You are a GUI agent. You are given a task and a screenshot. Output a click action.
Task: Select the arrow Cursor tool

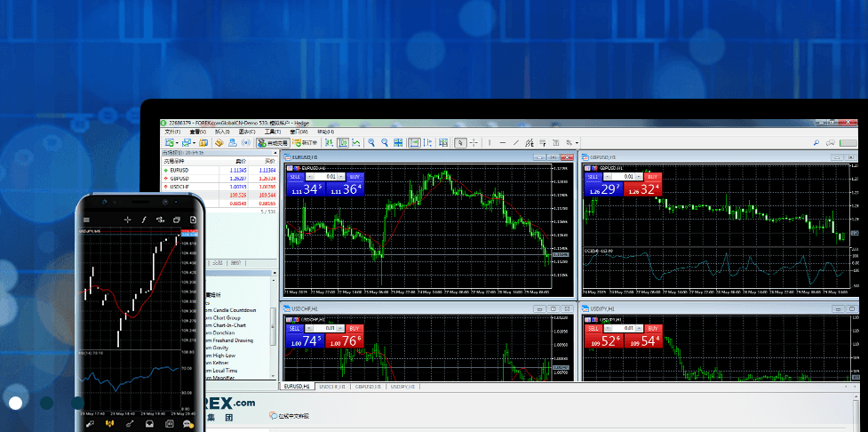pyautogui.click(x=460, y=143)
